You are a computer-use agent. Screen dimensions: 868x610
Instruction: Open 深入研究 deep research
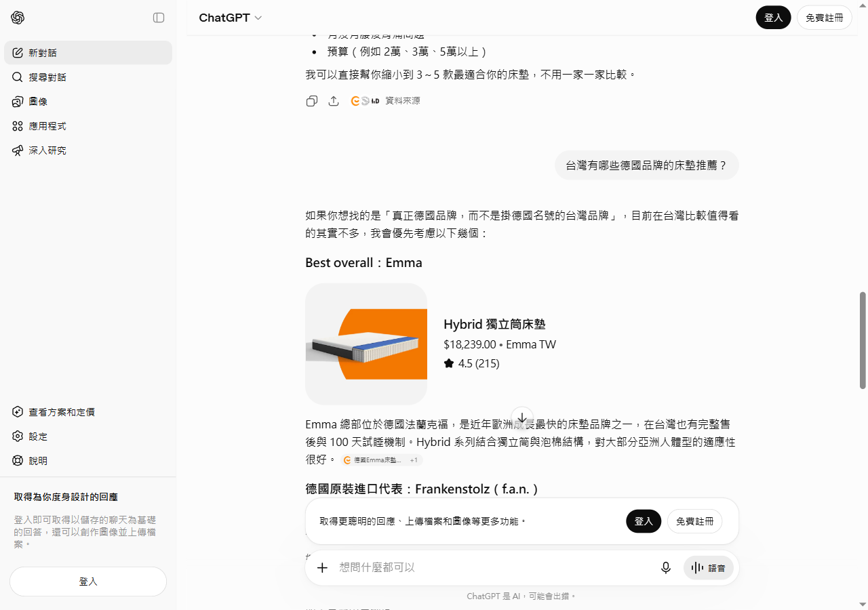tap(88, 150)
